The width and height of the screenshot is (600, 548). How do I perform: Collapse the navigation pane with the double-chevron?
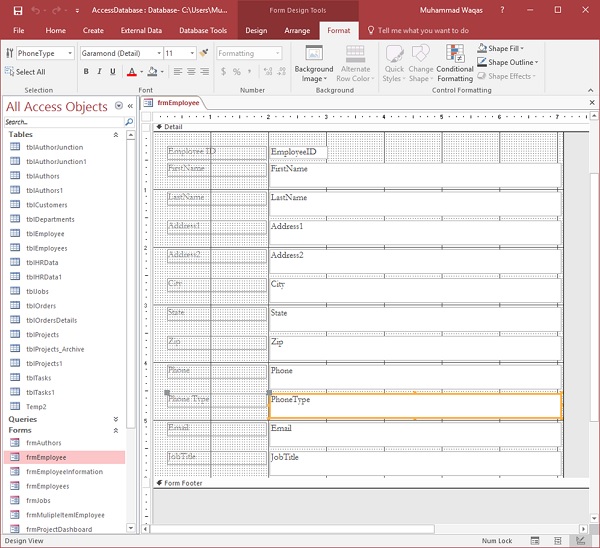point(130,106)
